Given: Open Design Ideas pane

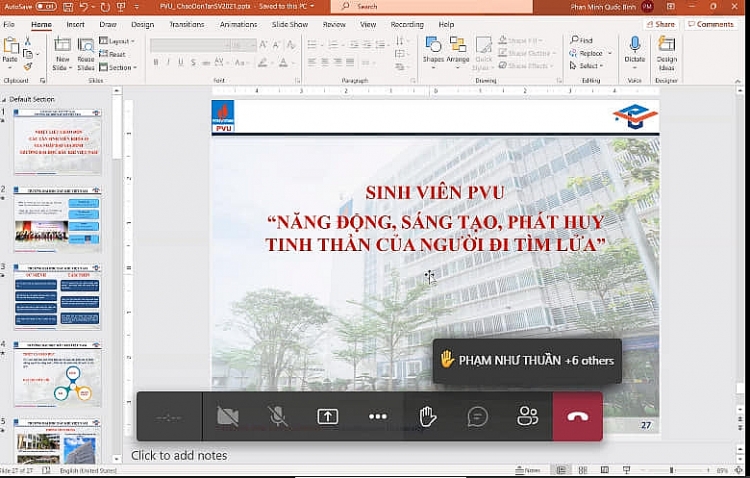Looking at the screenshot, I should point(667,54).
